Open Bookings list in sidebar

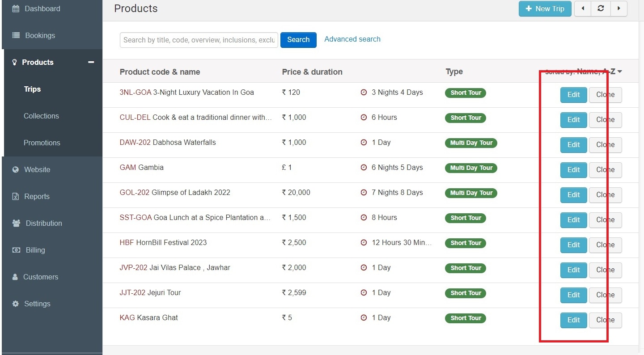[40, 35]
